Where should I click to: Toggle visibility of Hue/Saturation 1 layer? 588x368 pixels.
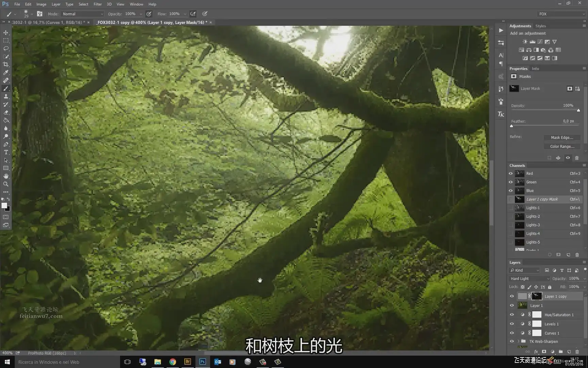512,315
